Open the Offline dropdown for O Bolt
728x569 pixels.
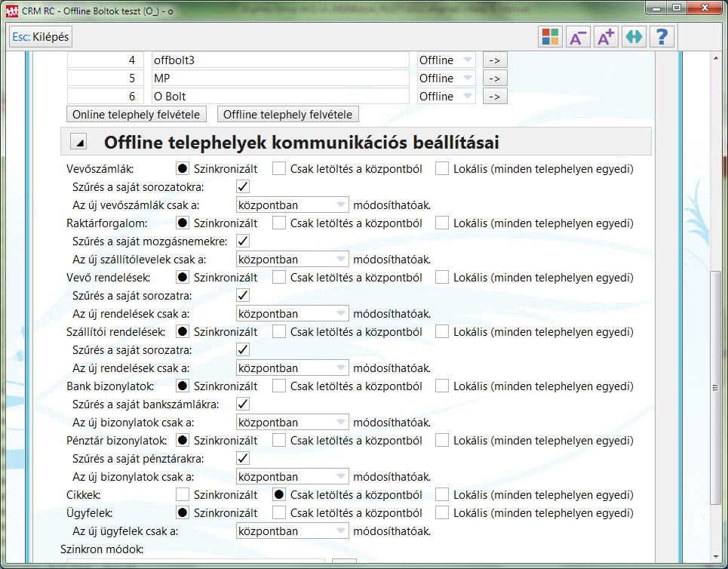point(446,97)
